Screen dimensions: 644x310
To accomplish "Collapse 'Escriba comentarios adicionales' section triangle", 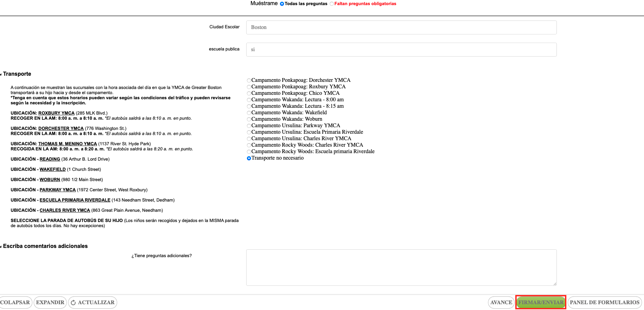I will pyautogui.click(x=1, y=247).
